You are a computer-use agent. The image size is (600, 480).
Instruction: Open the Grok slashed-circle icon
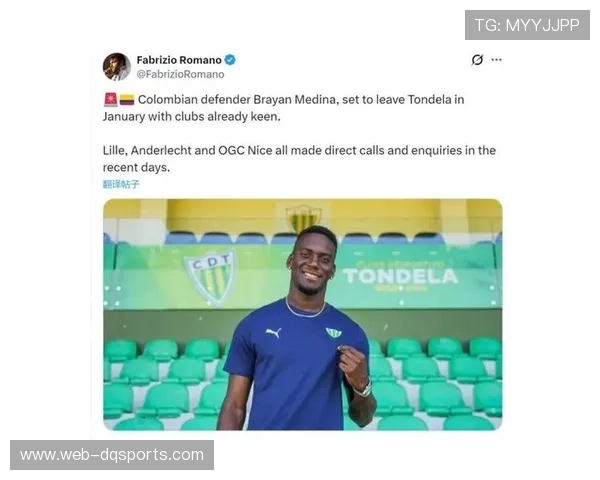477,60
